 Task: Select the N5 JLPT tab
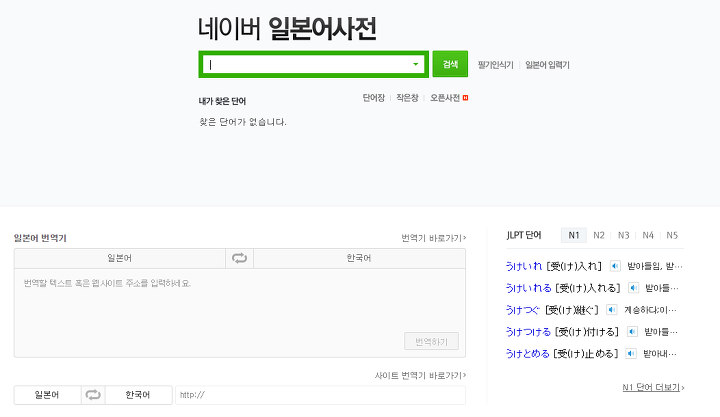672,235
